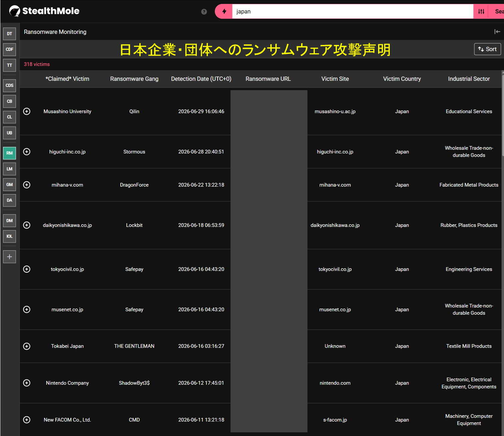Screen dimensions: 504x436
Task: Open the UB sidebar module
Action: coord(9,133)
